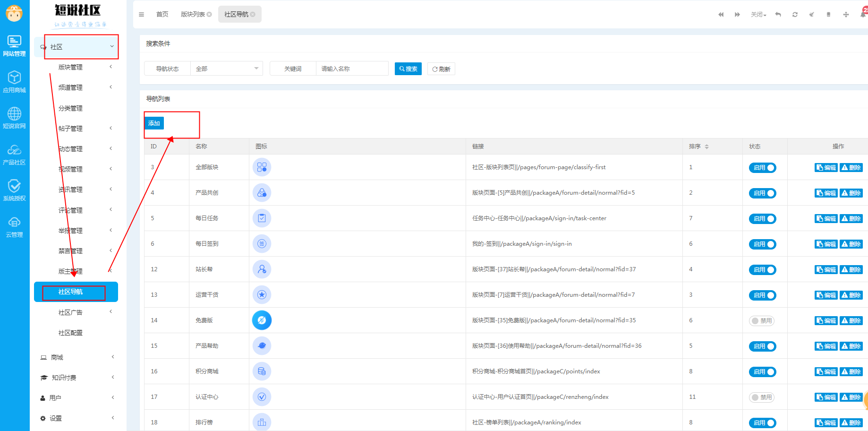
Task: Expand the 设置 sidebar menu
Action: pyautogui.click(x=76, y=418)
